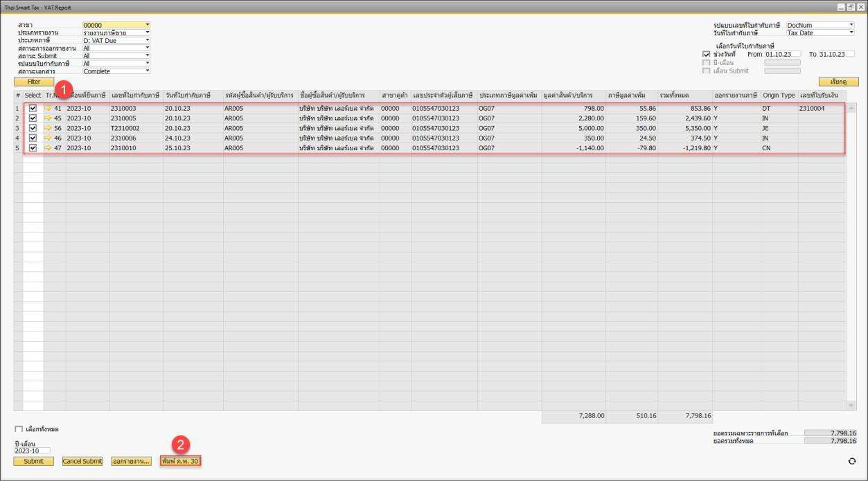Screen dimensions: 868x481
Task: Click the From date field 01.10.23
Action: click(x=782, y=54)
